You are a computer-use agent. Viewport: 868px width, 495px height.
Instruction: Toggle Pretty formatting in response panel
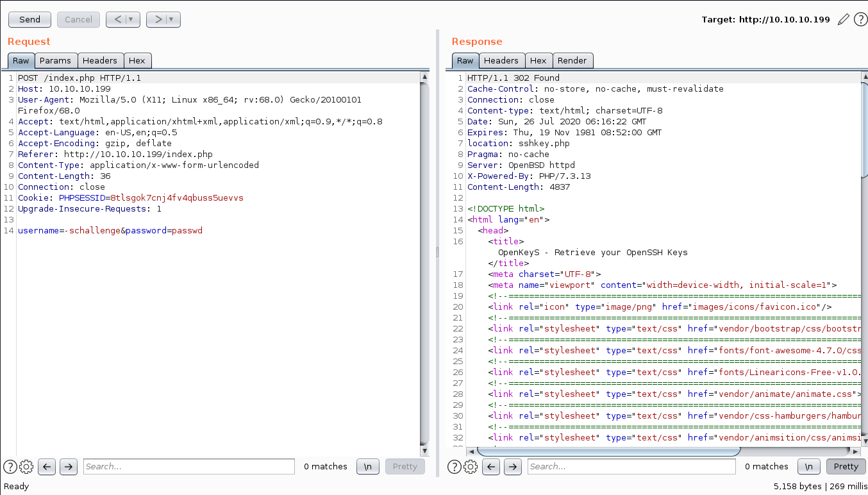click(x=846, y=466)
